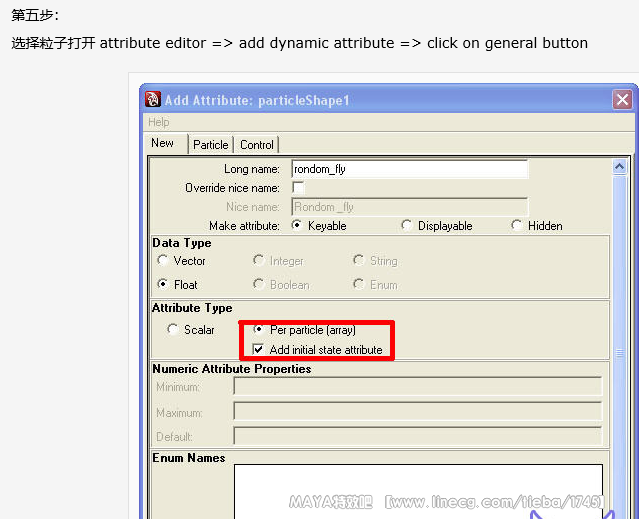The width and height of the screenshot is (639, 519).
Task: Select the Hidden radio option
Action: click(x=516, y=225)
